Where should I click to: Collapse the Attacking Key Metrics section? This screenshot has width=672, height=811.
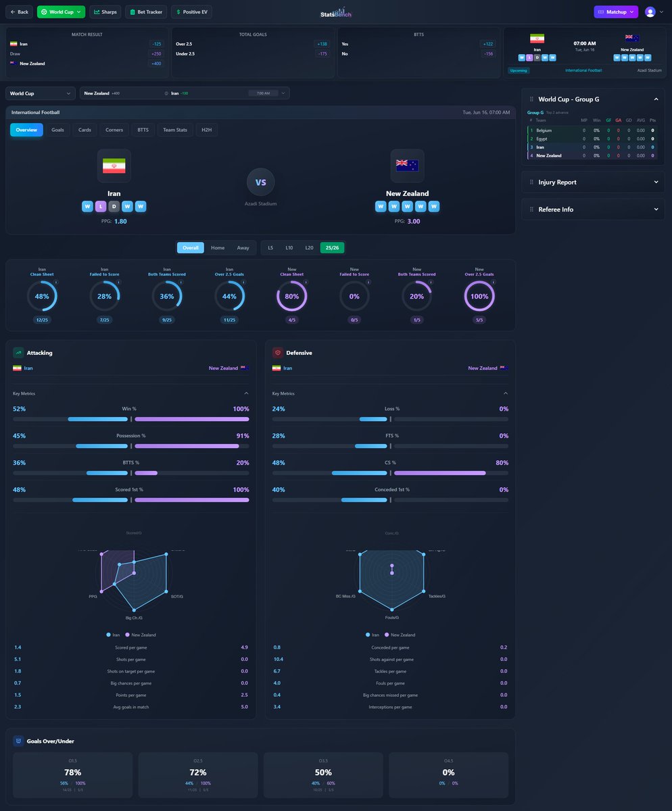coord(246,393)
